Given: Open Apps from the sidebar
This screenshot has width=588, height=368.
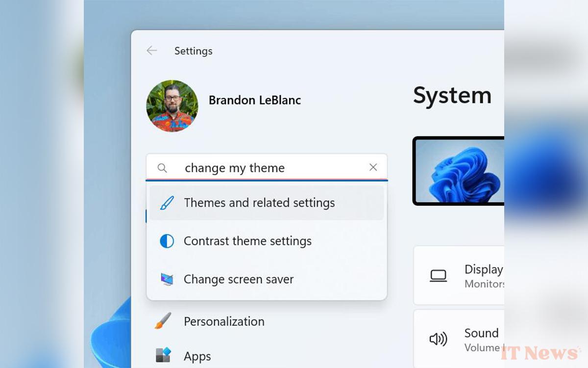Looking at the screenshot, I should click(197, 356).
